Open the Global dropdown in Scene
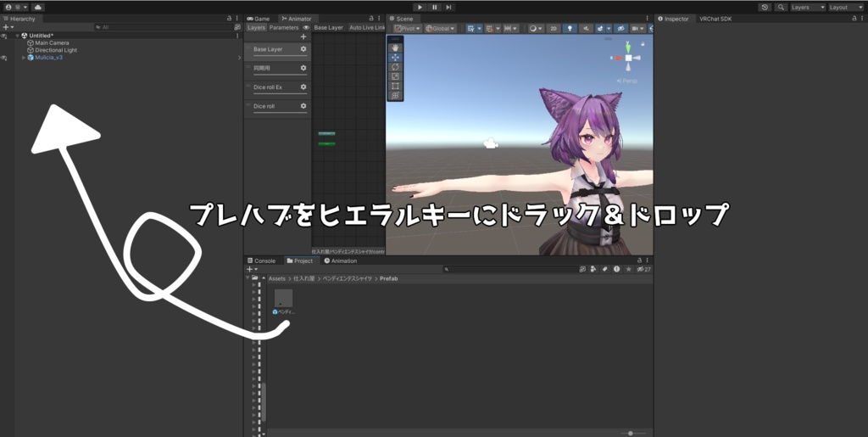 (x=440, y=28)
